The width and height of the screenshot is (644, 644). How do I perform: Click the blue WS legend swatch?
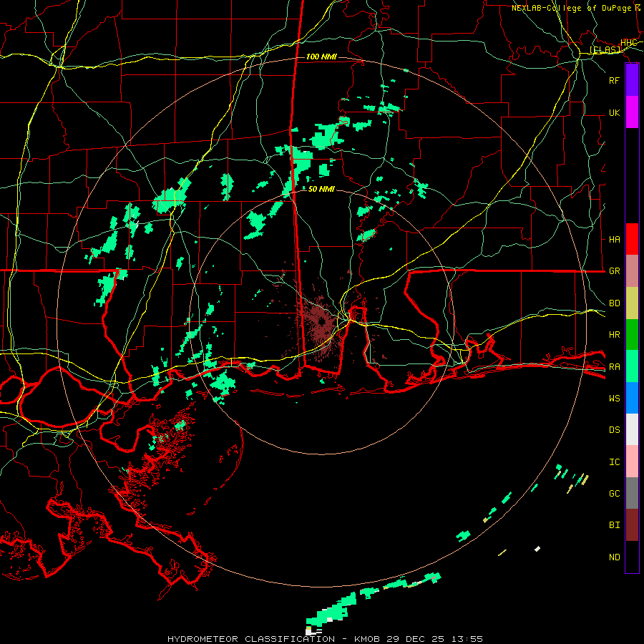click(632, 398)
